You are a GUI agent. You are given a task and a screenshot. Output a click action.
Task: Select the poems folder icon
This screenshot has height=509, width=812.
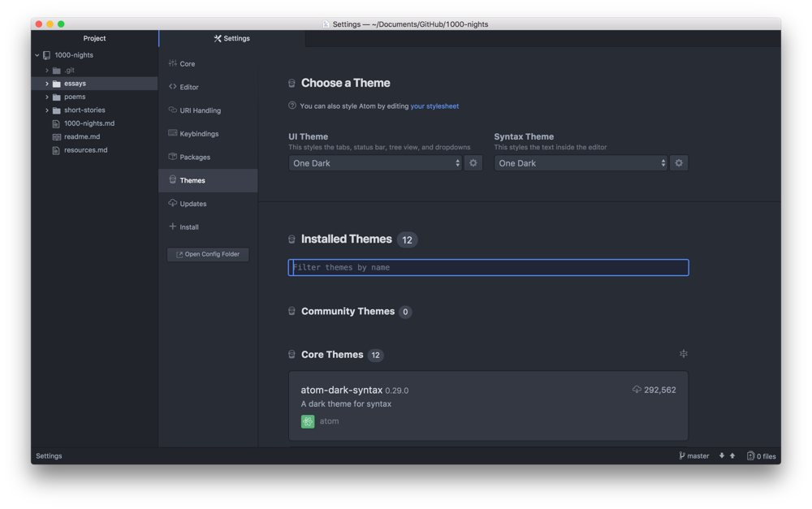tap(57, 97)
